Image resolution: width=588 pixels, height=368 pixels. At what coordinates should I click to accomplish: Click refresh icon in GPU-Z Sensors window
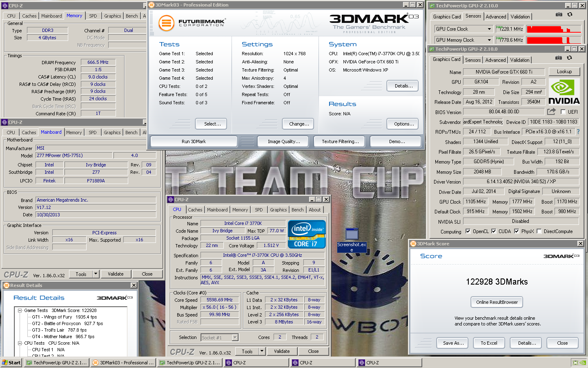pyautogui.click(x=570, y=14)
